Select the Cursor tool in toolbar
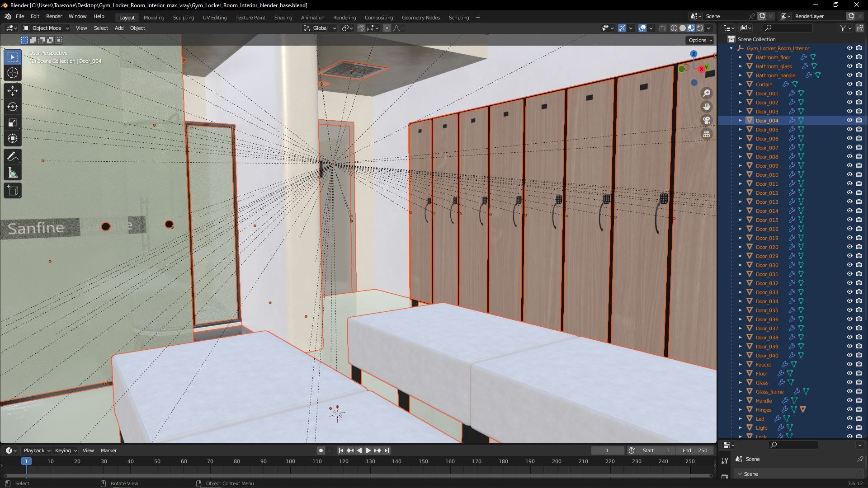868x488 pixels. 13,73
